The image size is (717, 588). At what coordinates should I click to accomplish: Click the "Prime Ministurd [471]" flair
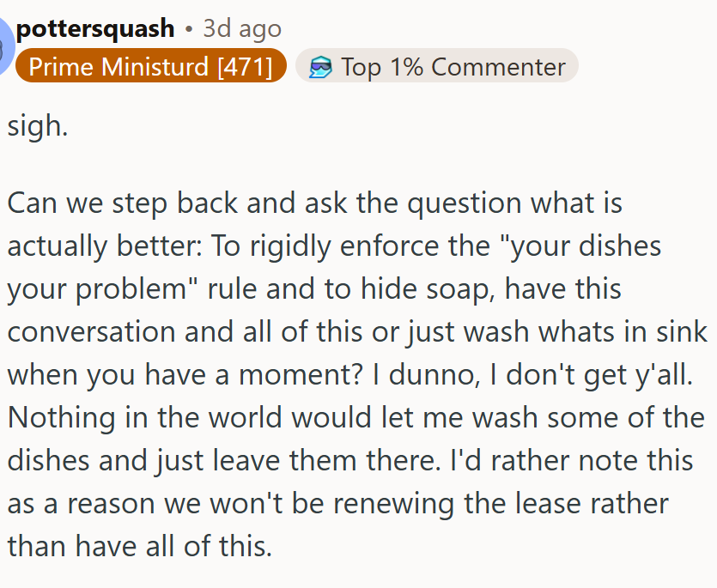click(151, 67)
